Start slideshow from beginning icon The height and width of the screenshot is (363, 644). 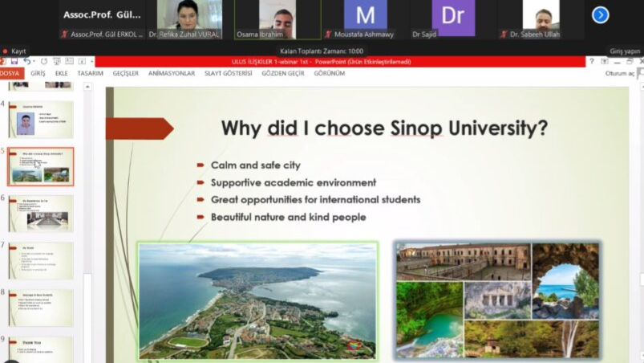pyautogui.click(x=57, y=62)
